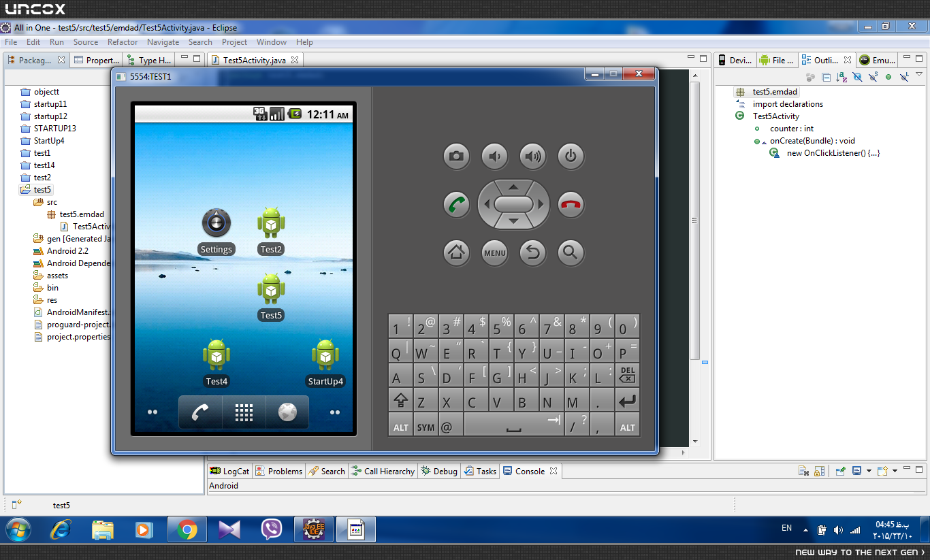Open Windows Start menu orb
Viewport: 930px width, 560px height.
(x=17, y=529)
